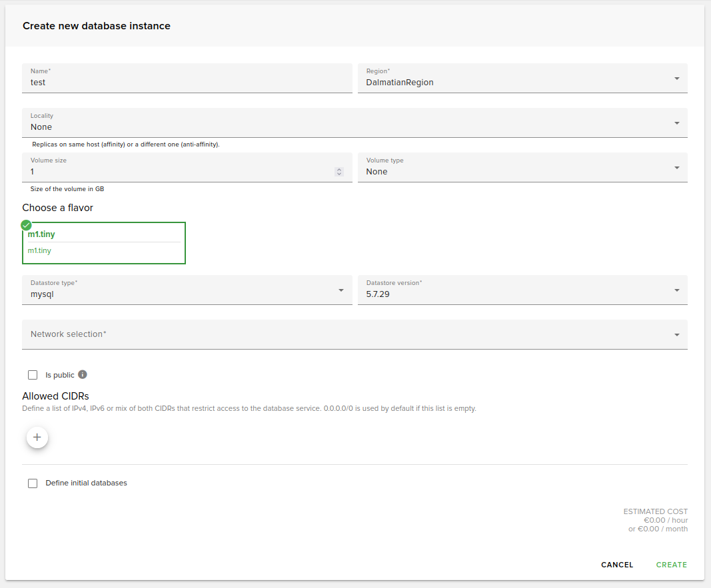Click the Volume size increment arrow
This screenshot has height=588, width=711.
tap(339, 170)
